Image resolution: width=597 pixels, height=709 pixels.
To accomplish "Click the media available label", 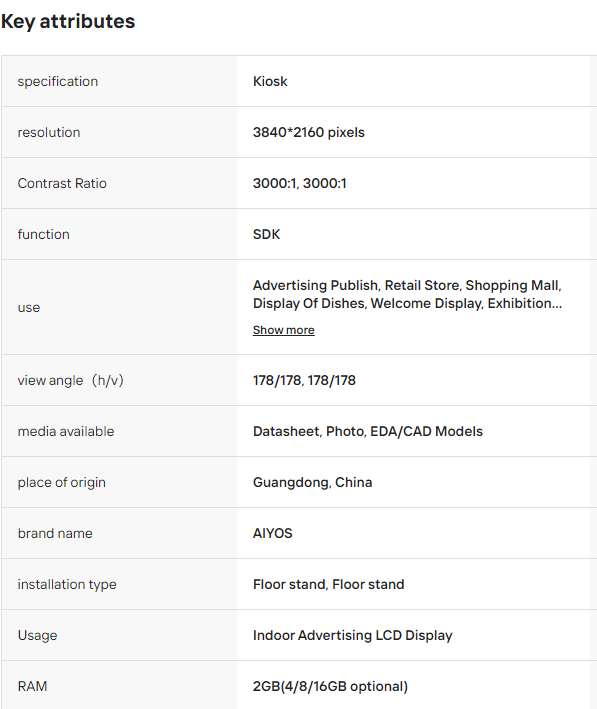I will (x=66, y=431).
